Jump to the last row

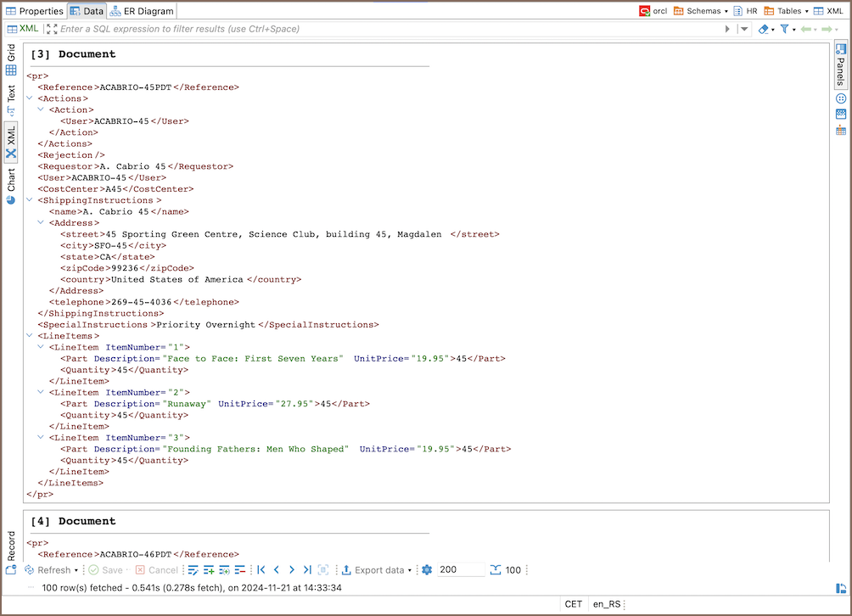pos(307,570)
